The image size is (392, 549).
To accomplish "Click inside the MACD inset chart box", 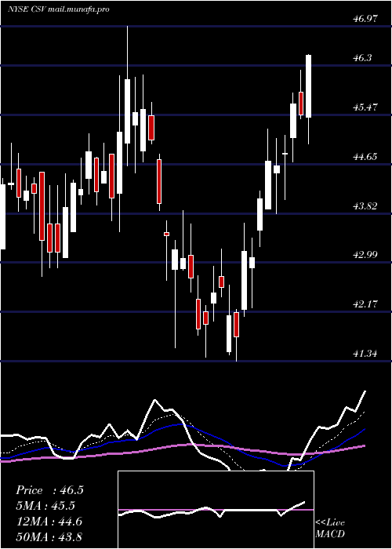I will click(216, 510).
